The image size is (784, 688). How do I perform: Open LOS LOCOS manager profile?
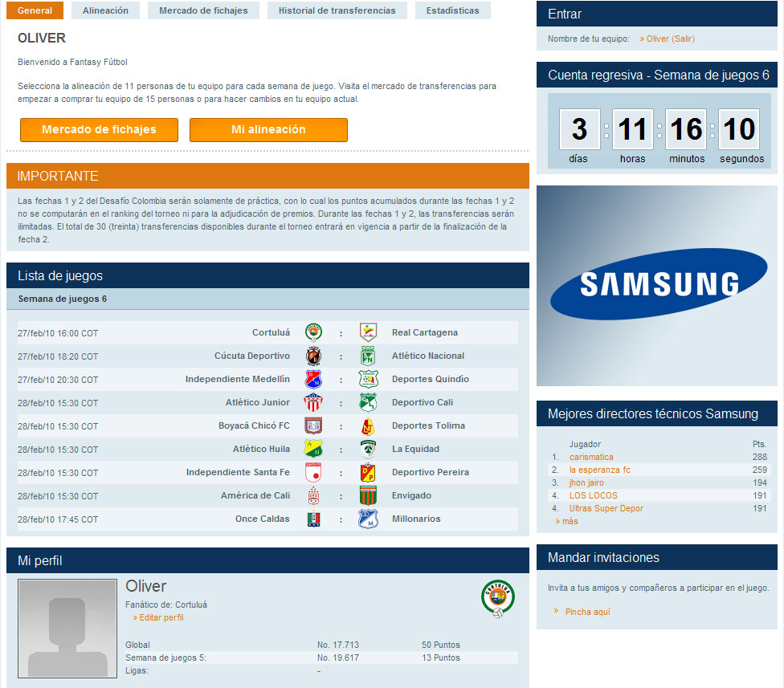[x=593, y=495]
